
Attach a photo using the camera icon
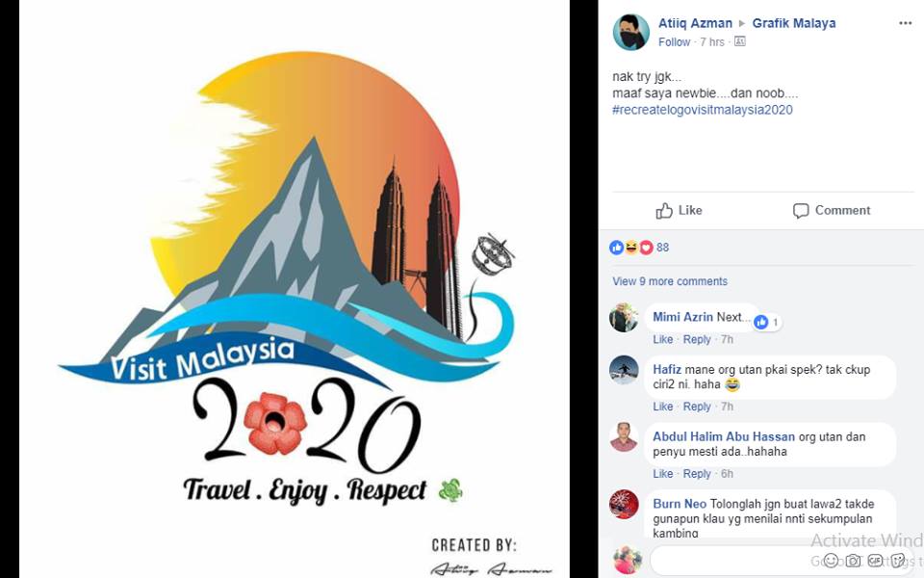point(853,560)
